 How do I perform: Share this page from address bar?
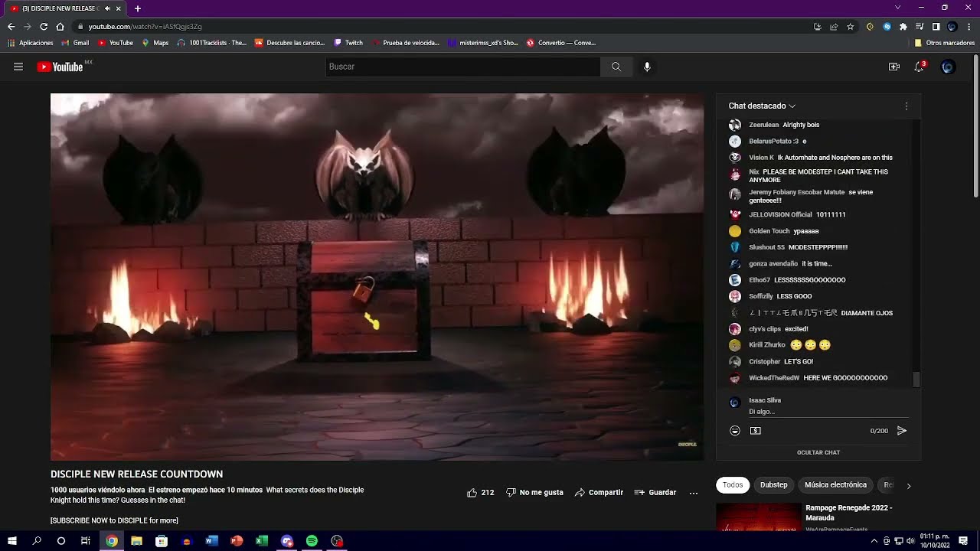(x=834, y=26)
